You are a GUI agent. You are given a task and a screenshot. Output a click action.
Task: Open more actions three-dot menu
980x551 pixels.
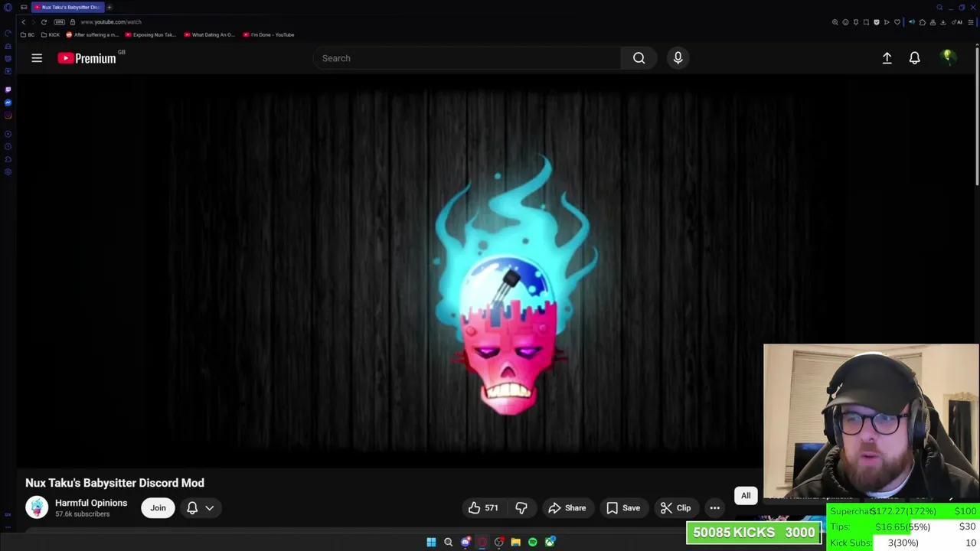714,508
